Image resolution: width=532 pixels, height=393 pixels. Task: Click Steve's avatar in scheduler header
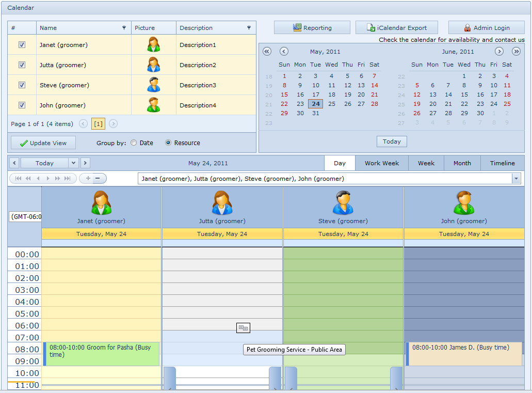[343, 202]
